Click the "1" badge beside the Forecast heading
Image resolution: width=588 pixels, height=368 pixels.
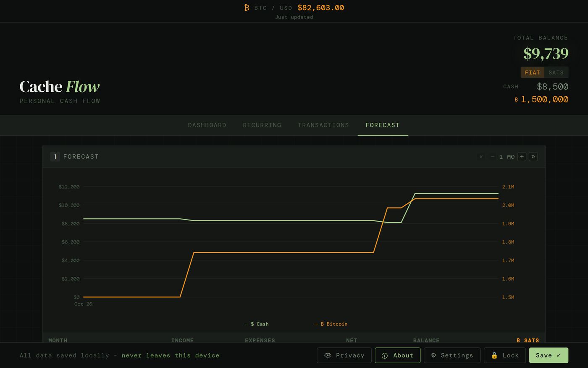click(55, 156)
